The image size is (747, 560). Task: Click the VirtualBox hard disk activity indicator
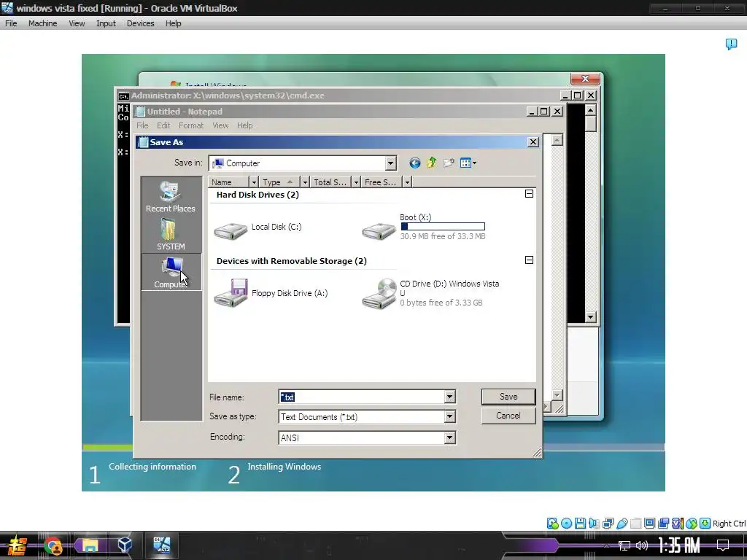click(x=553, y=524)
